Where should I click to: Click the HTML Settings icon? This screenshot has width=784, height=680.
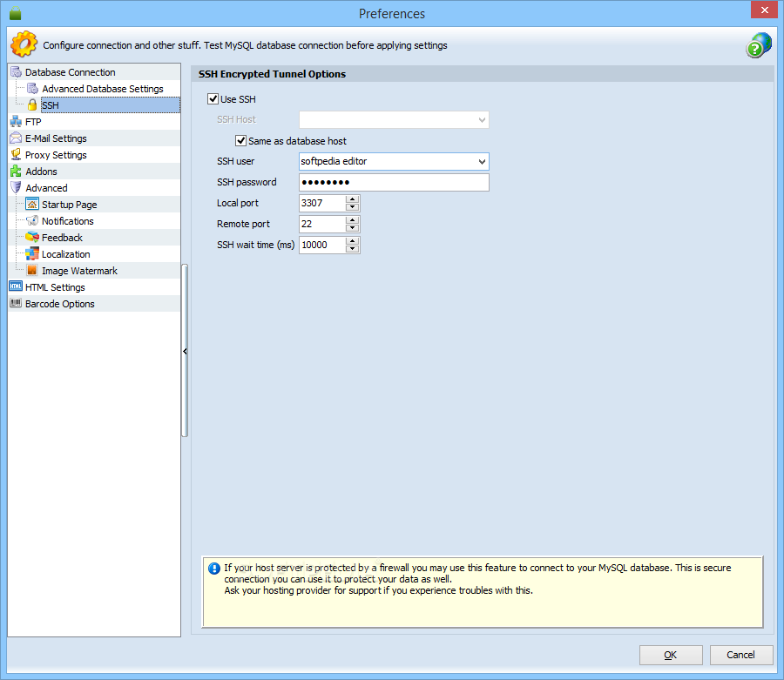point(16,286)
